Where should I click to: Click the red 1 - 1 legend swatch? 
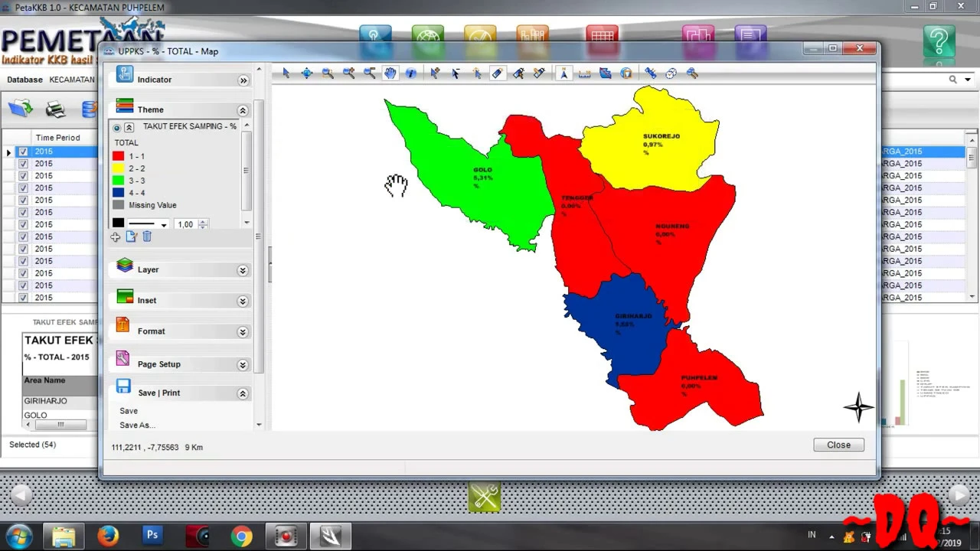118,156
